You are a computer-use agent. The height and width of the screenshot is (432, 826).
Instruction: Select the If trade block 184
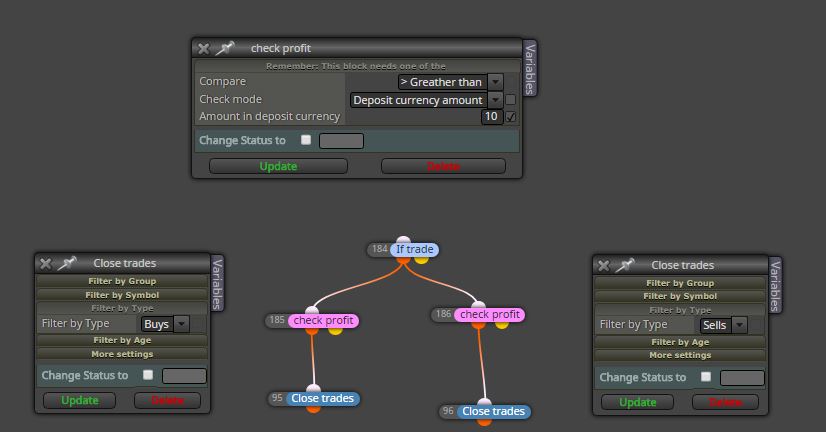pyautogui.click(x=415, y=249)
